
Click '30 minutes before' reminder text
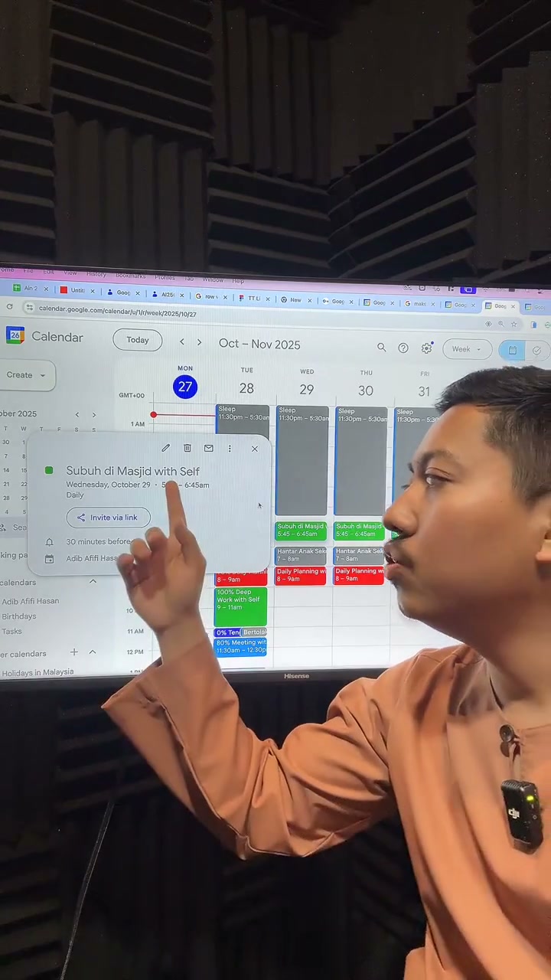tap(98, 542)
